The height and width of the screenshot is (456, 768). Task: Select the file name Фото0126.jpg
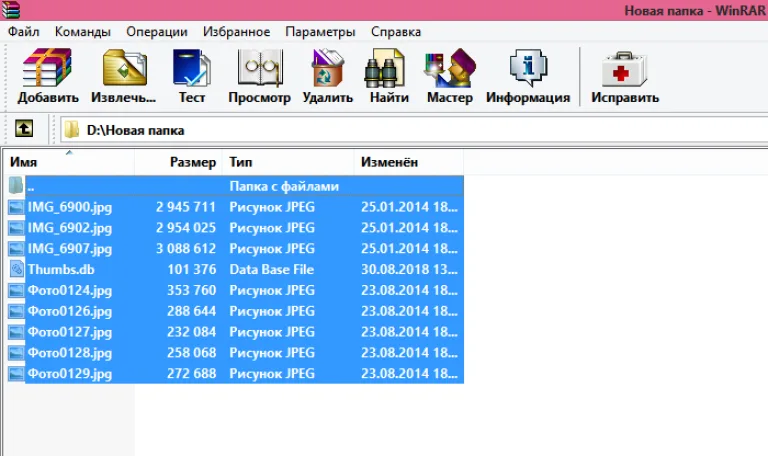pyautogui.click(x=70, y=311)
